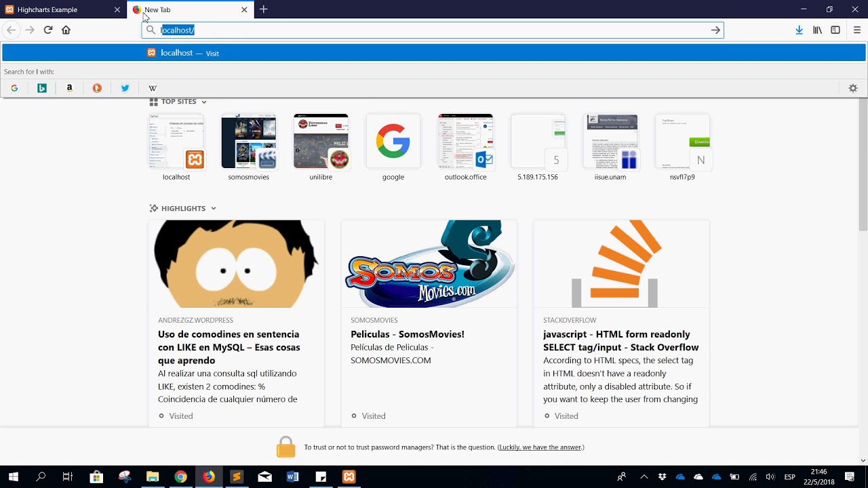Viewport: 868px width, 488px height.
Task: Open the Library icon in toolbar
Action: click(x=818, y=30)
